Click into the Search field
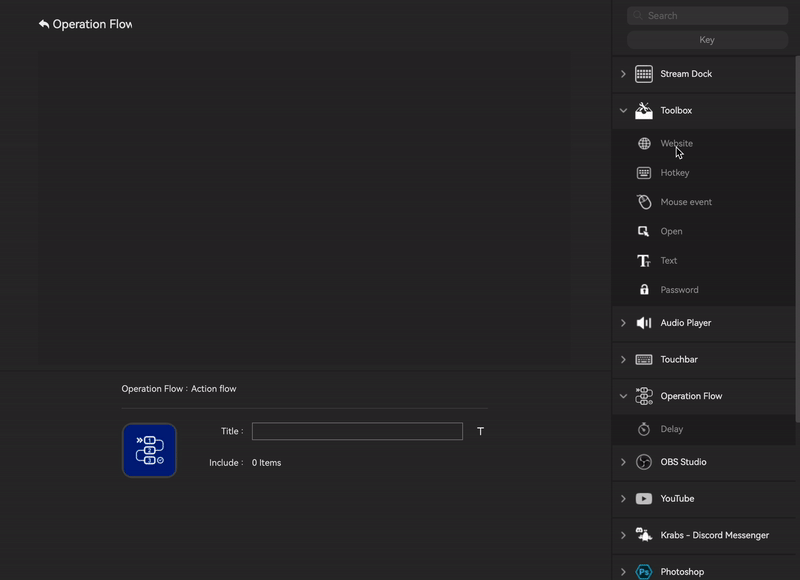800x580 pixels. point(715,16)
